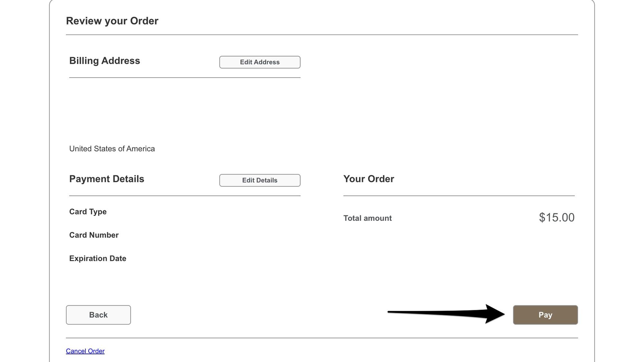Click the United States of America text
Screen dimensions: 644x362
tap(112, 148)
